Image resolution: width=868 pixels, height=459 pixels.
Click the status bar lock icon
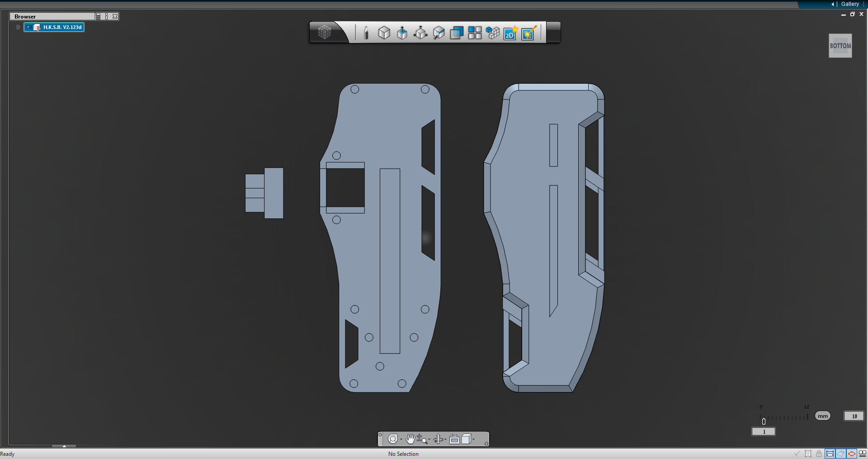tap(819, 454)
